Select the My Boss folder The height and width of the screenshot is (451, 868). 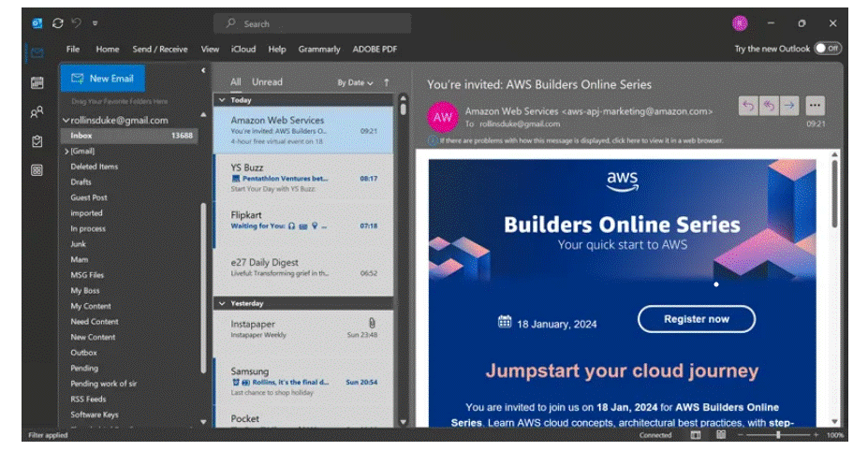point(84,290)
